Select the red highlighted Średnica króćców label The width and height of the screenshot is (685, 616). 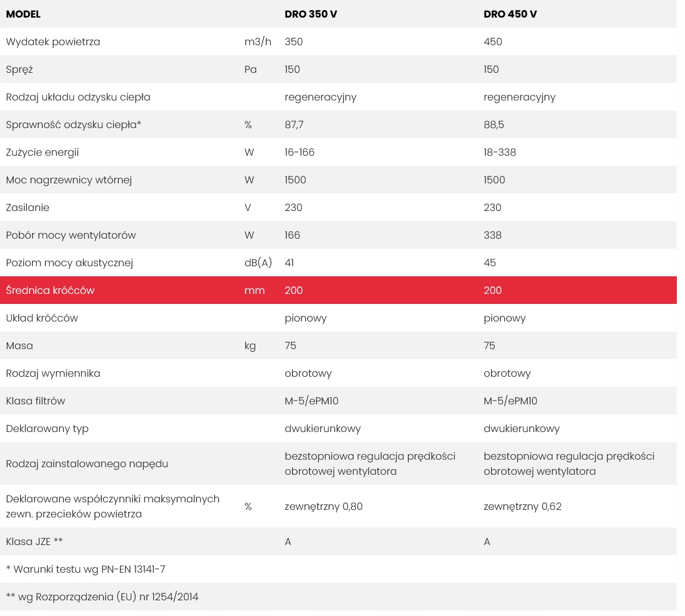[50, 290]
